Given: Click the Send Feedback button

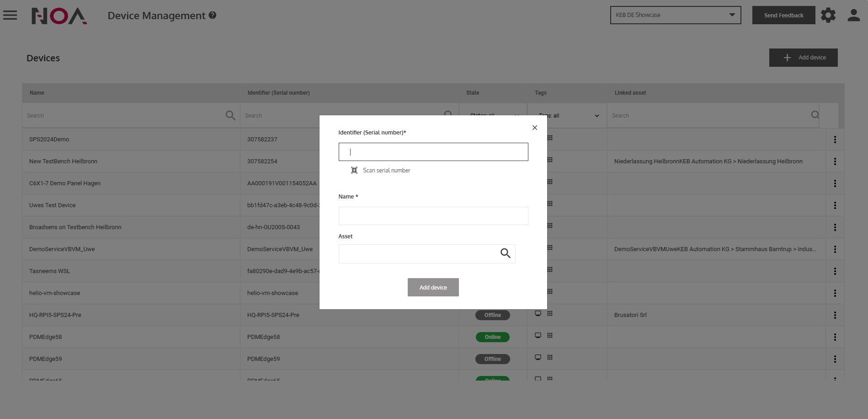Looking at the screenshot, I should [x=783, y=15].
